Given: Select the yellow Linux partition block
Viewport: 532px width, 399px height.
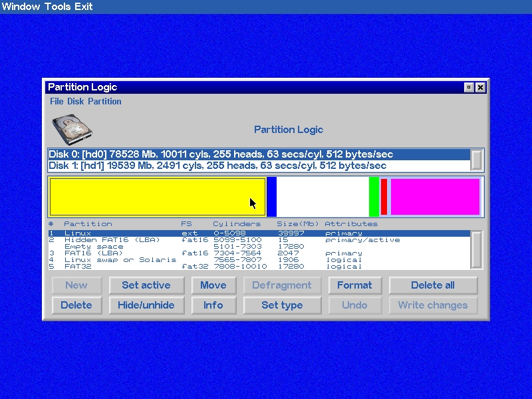Looking at the screenshot, I should coord(158,197).
